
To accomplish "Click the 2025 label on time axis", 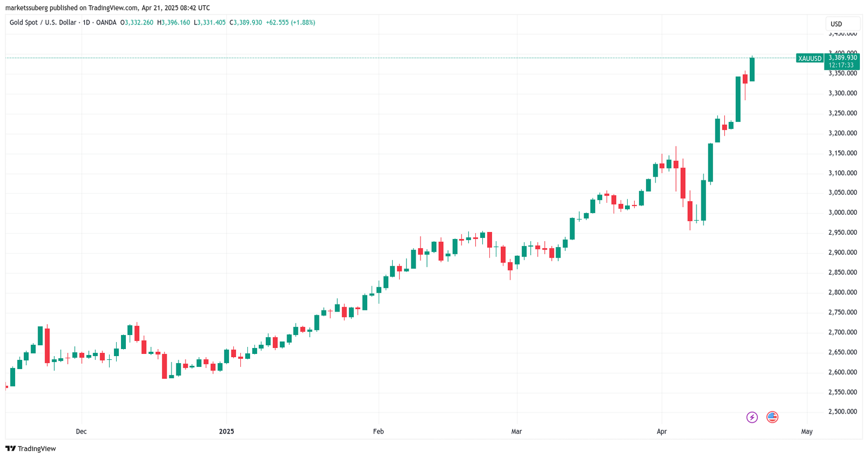I will 226,431.
